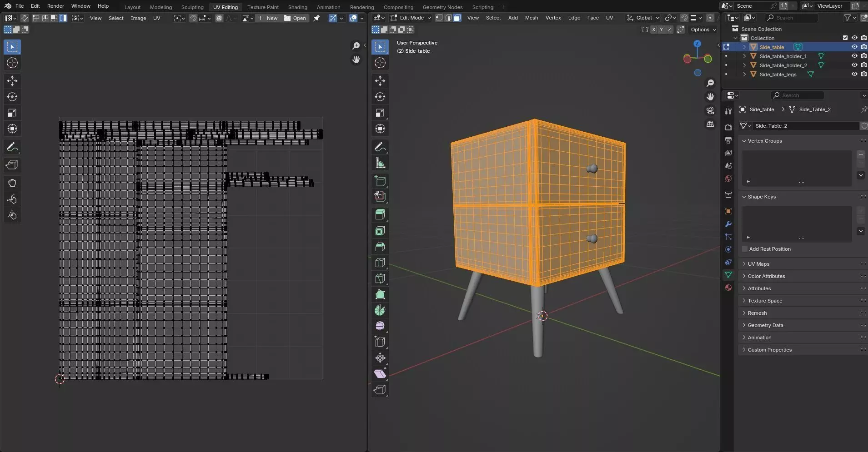Collapse the Vertex Groups panel
The image size is (868, 452).
tap(765, 141)
